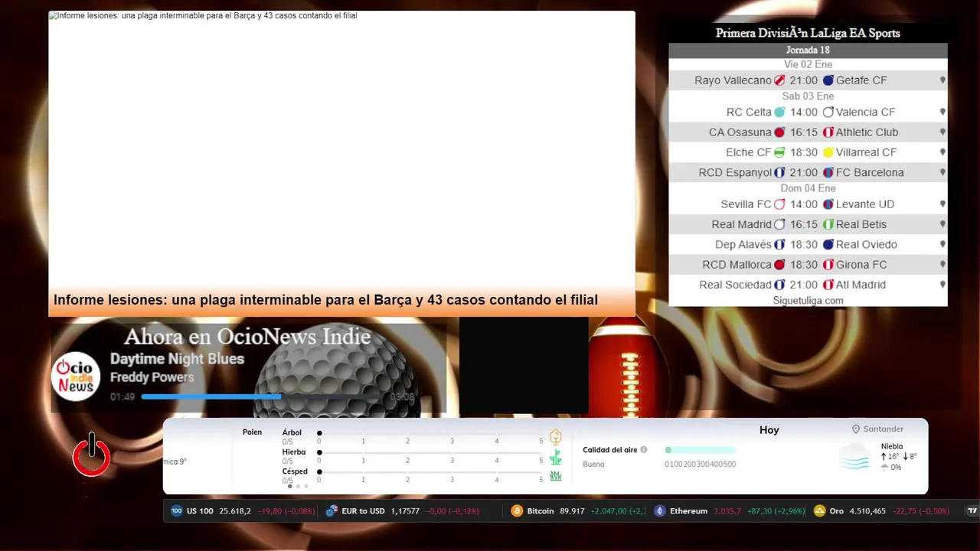Click the Ethereum ticker entry
The width and height of the screenshot is (980, 551).
coord(730,510)
